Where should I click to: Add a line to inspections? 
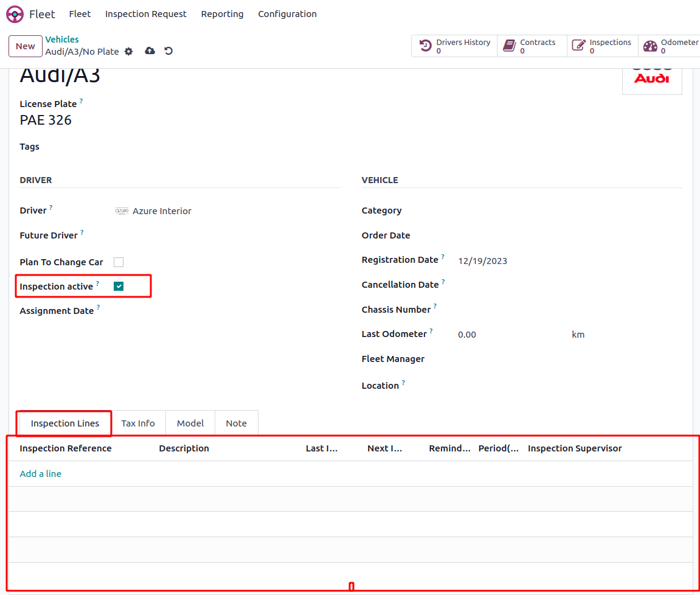tap(41, 473)
